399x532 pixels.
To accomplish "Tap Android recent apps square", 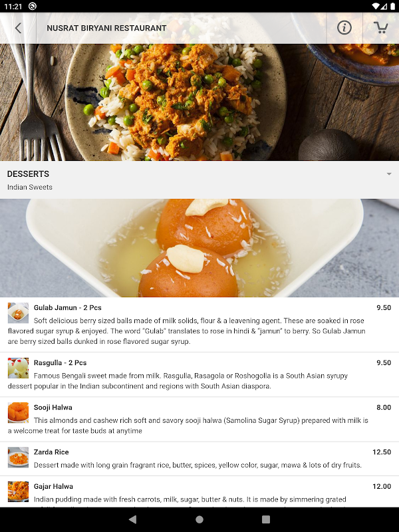I will tap(266, 519).
